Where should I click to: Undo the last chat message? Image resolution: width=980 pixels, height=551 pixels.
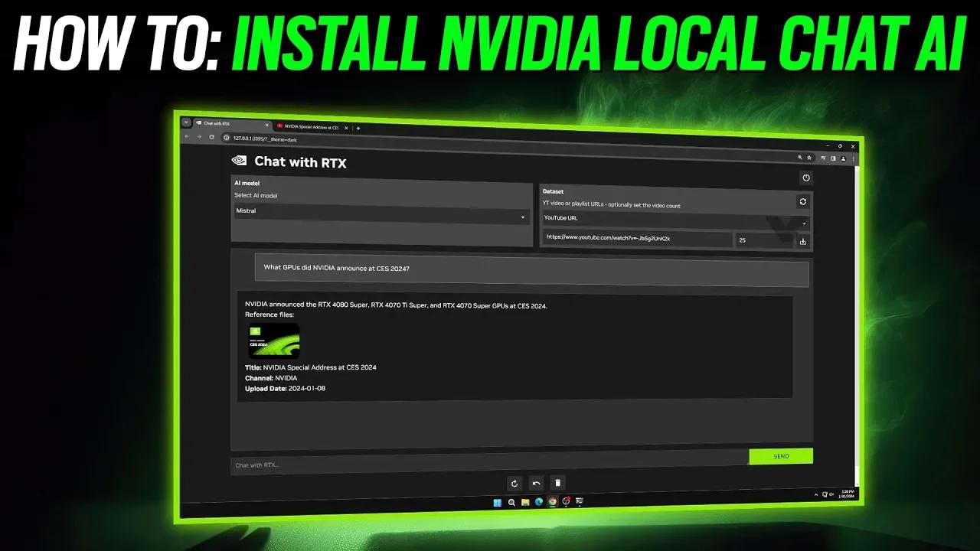click(536, 483)
